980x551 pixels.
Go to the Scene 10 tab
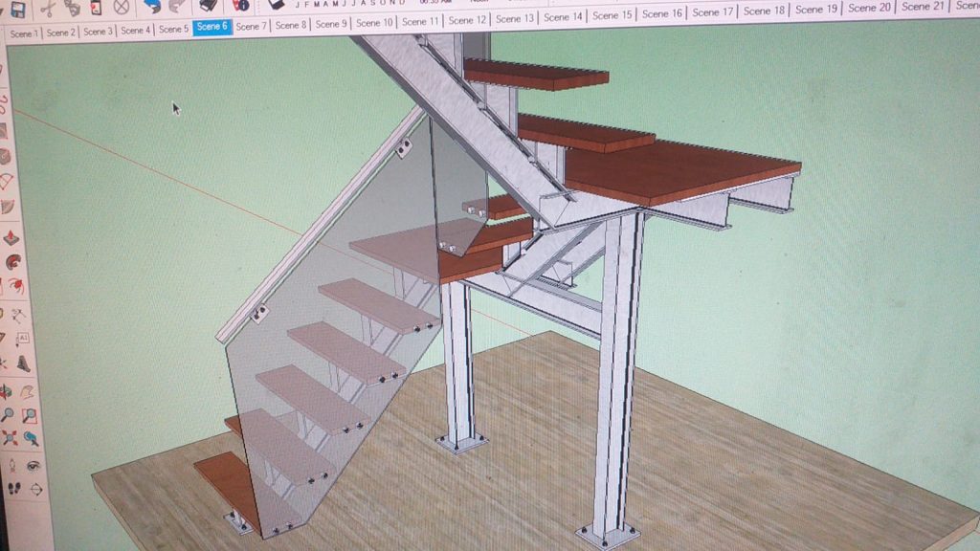tap(374, 22)
